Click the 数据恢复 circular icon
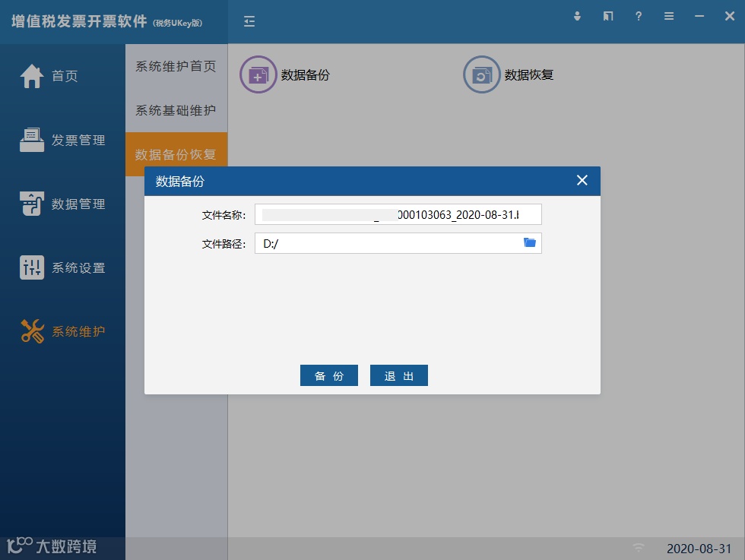 click(481, 74)
